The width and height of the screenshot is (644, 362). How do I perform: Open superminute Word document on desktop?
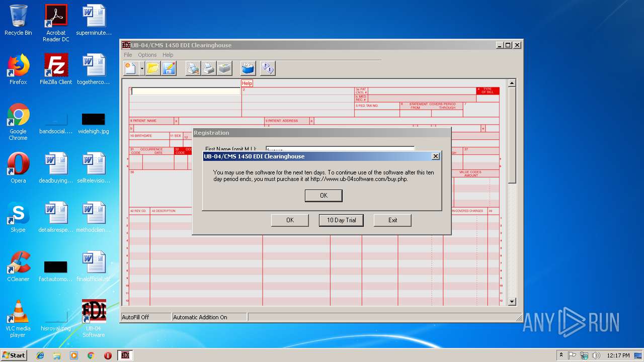coord(94,20)
